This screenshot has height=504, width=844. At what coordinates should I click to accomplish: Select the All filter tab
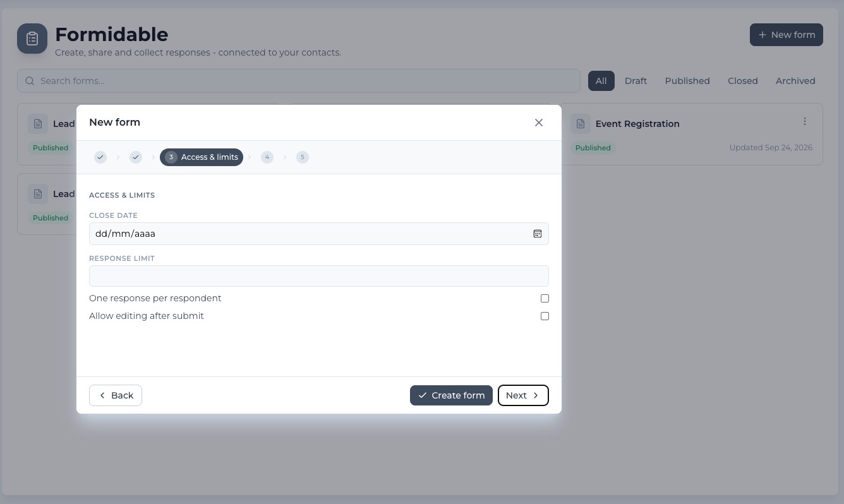(601, 81)
